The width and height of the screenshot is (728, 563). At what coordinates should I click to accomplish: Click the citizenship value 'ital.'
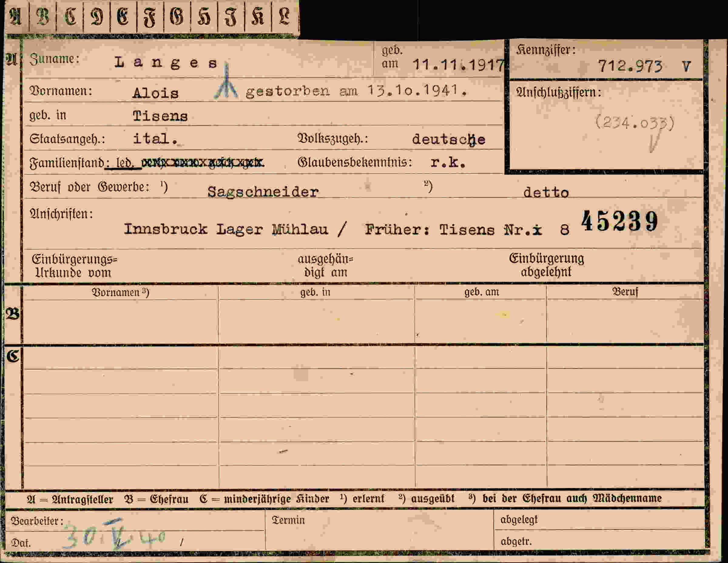coord(155,138)
